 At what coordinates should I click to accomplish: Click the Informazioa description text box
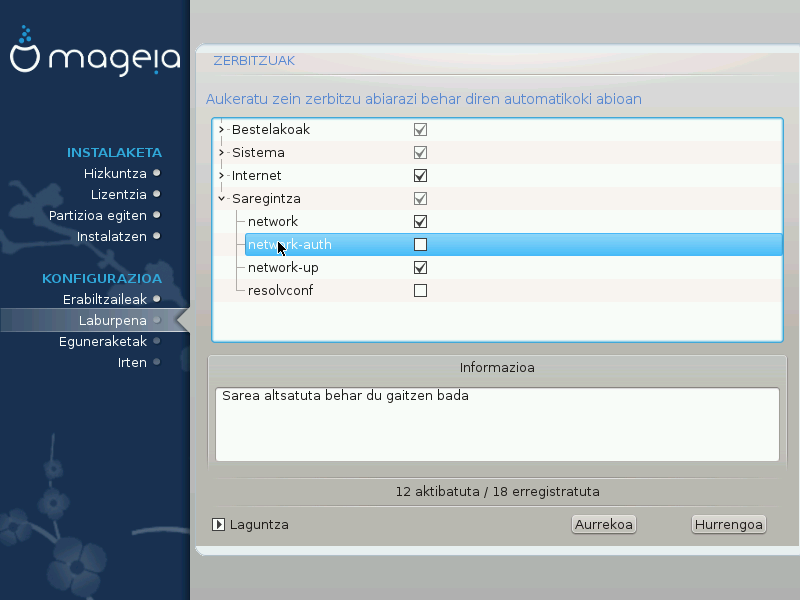497,424
